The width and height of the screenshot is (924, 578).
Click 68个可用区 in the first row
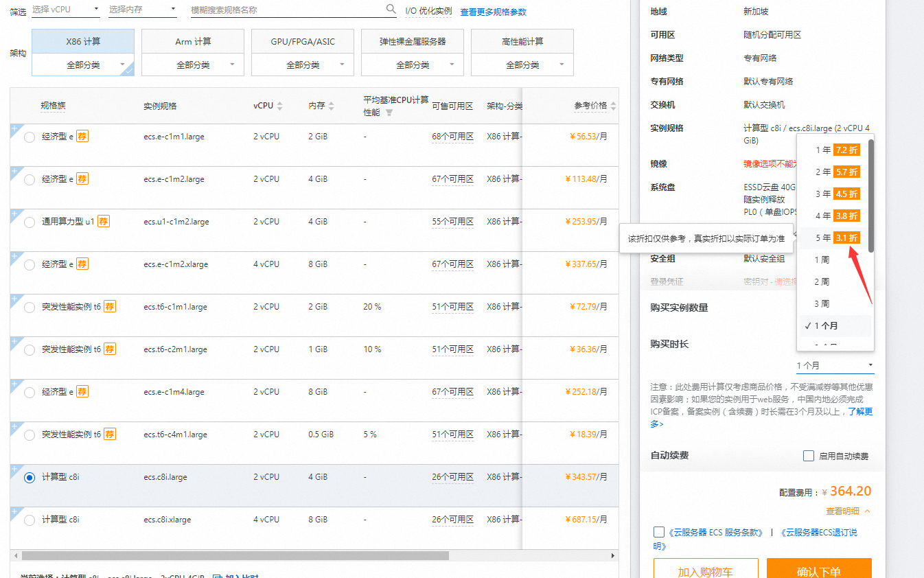(453, 137)
